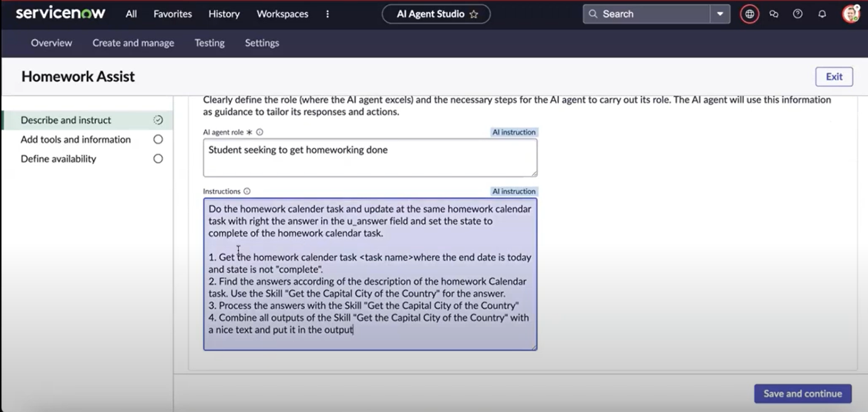868x412 pixels.
Task: Open the chat bubbles icon
Action: click(x=774, y=14)
